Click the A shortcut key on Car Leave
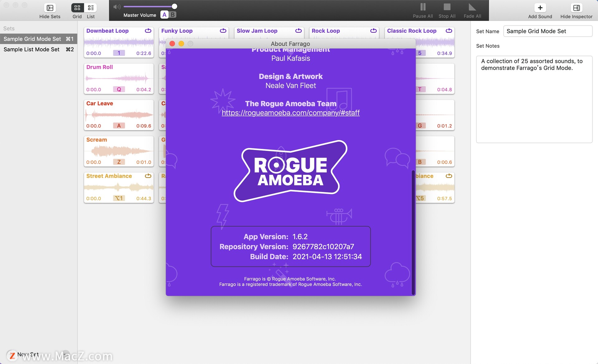Screen dimensions: 598x364 (119, 126)
